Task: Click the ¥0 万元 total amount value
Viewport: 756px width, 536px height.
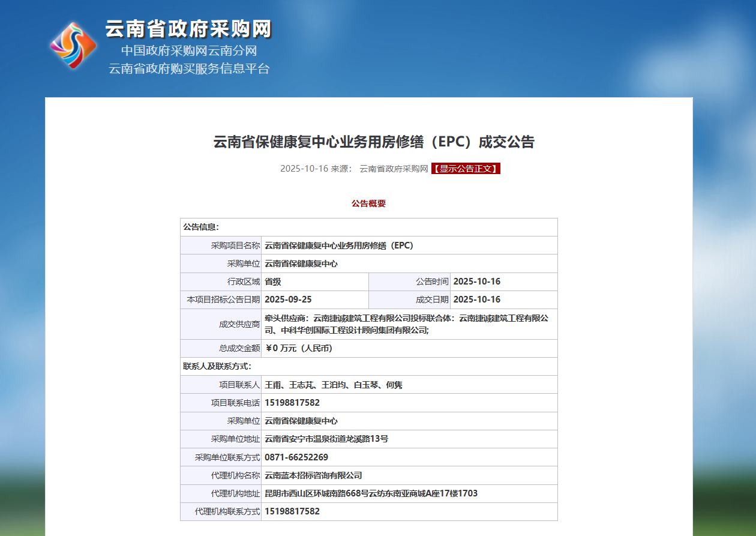Action: 299,348
